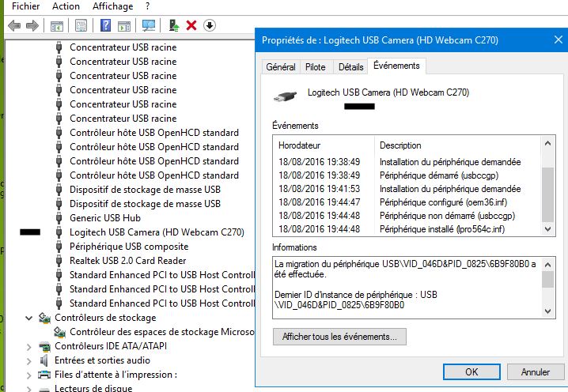Click the speaker icon of Entrées et sorties audio
This screenshot has width=568, height=392.
pyautogui.click(x=44, y=360)
